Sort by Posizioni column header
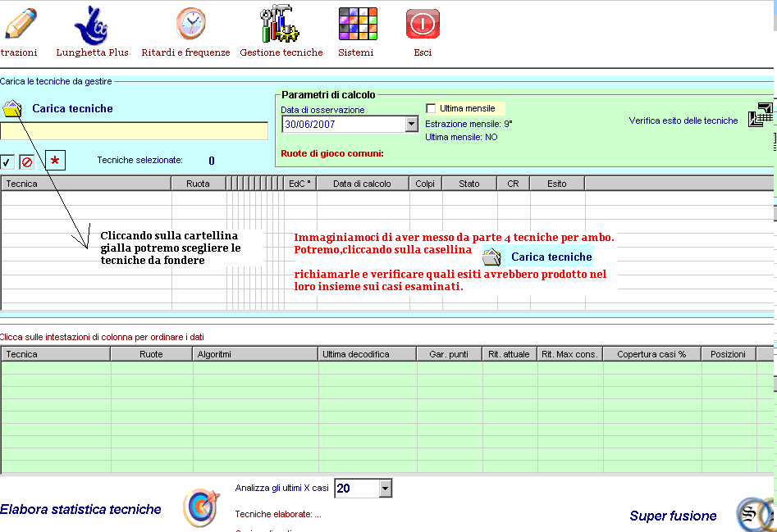 [x=729, y=354]
